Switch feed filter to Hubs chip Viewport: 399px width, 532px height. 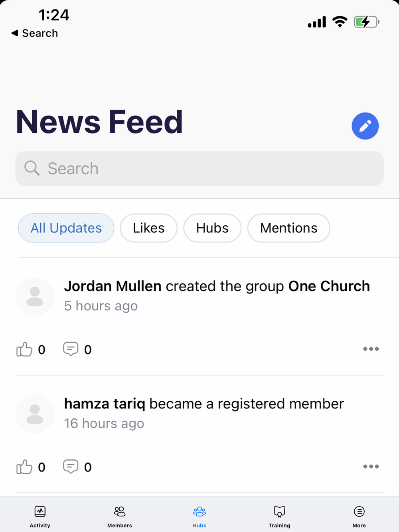(212, 228)
